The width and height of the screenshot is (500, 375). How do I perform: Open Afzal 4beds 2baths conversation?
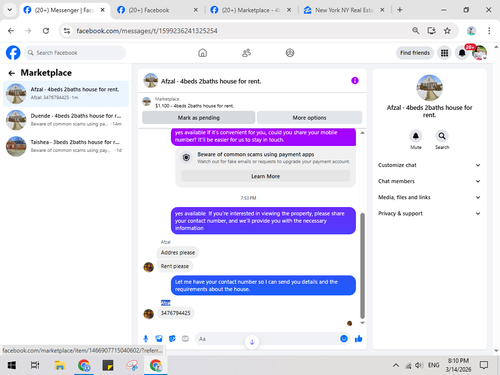point(66,94)
